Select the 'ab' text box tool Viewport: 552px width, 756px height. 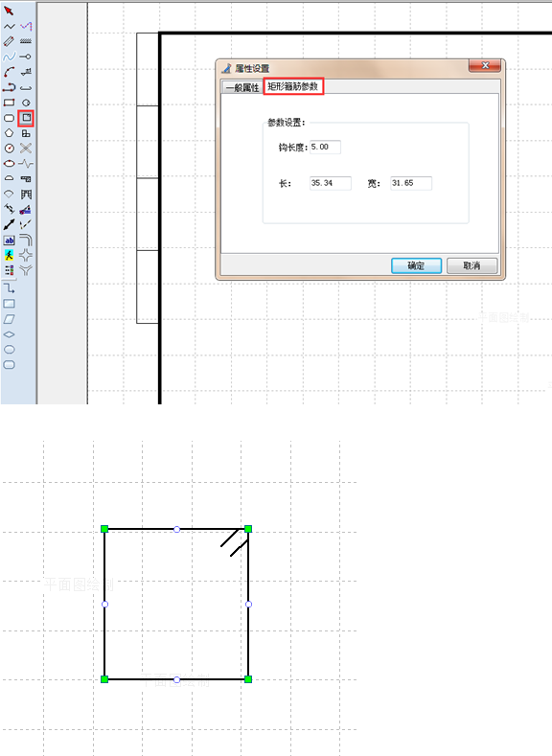[x=9, y=241]
